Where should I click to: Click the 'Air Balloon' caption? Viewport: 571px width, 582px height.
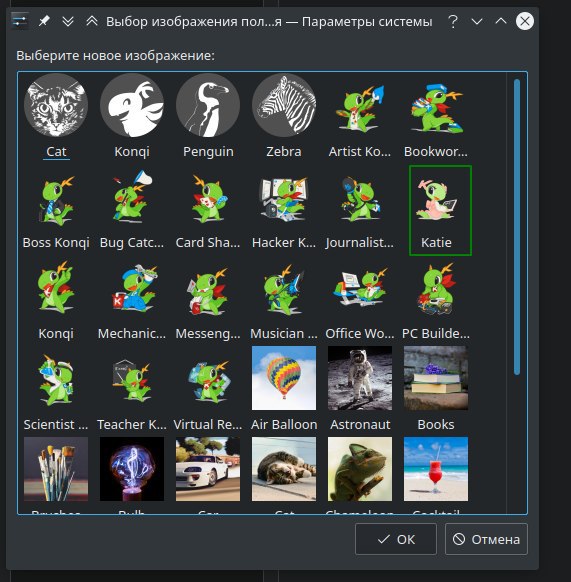(284, 424)
